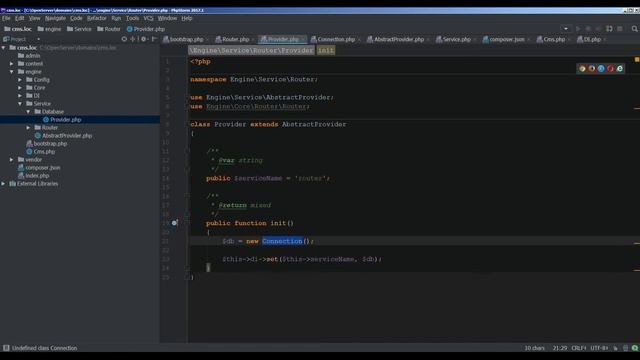The width and height of the screenshot is (640, 360).
Task: Click the Scroll from Source icon in Project panel
Action: coord(124,39)
